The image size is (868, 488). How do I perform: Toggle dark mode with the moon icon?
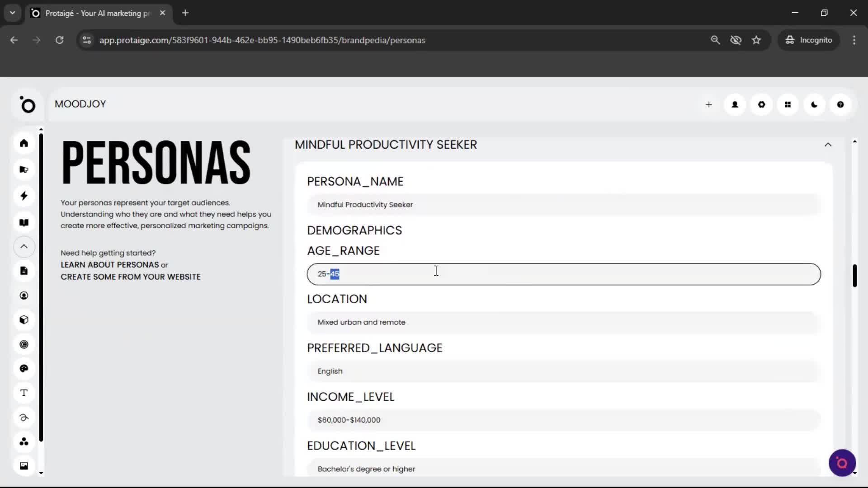[814, 104]
